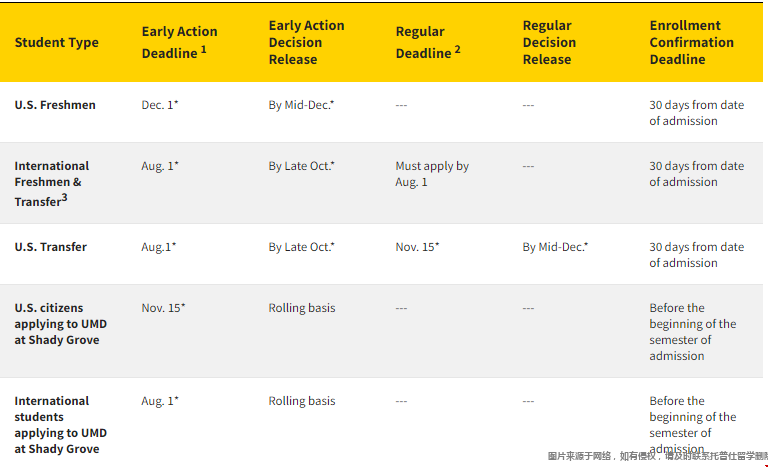Click footnote 3 superscript after Transfer
The width and height of the screenshot is (768, 467).
click(64, 197)
